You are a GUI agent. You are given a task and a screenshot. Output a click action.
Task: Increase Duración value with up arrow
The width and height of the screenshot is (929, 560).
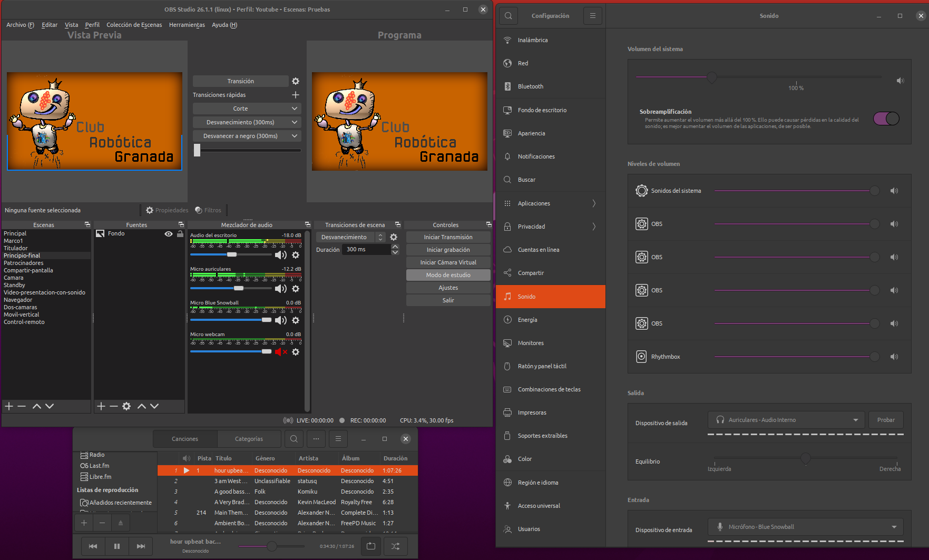[x=395, y=247]
